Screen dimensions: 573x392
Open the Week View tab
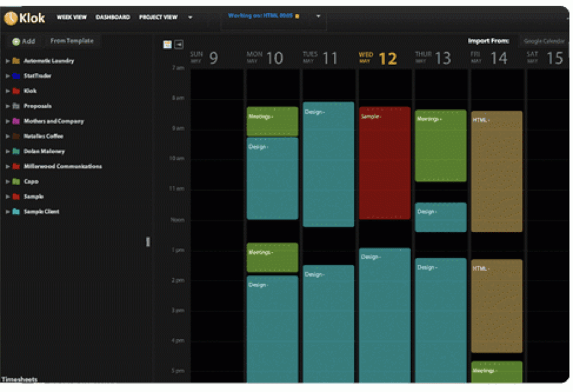(x=72, y=17)
